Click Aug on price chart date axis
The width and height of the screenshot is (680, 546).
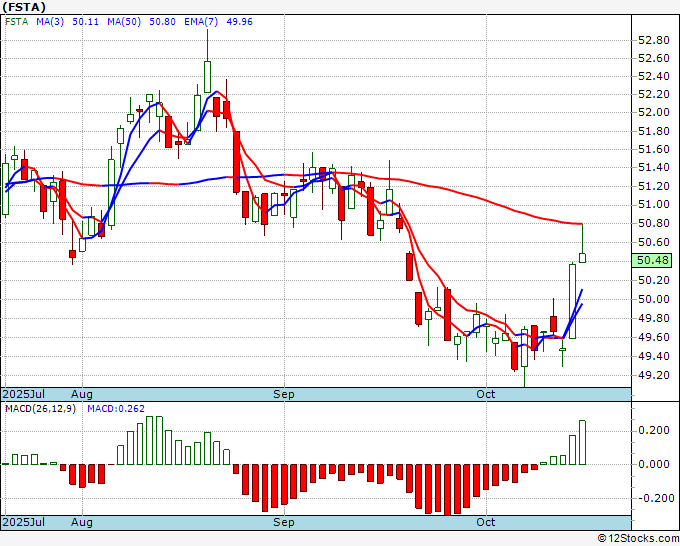coord(82,394)
